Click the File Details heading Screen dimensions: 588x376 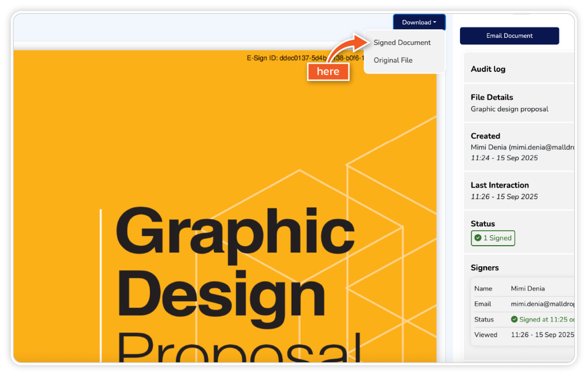(492, 98)
